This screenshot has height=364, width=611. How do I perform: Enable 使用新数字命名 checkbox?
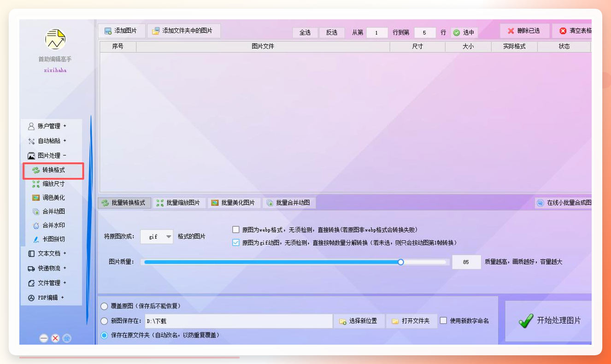(x=443, y=321)
